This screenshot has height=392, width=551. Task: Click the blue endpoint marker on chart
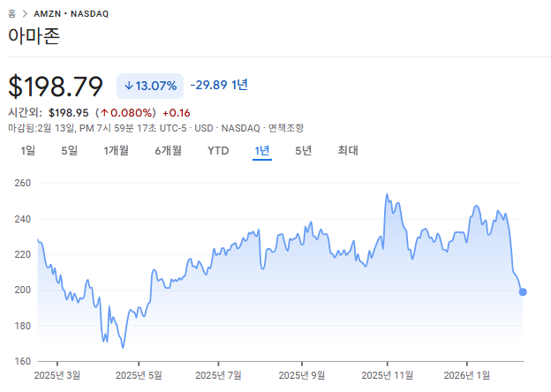coord(523,292)
